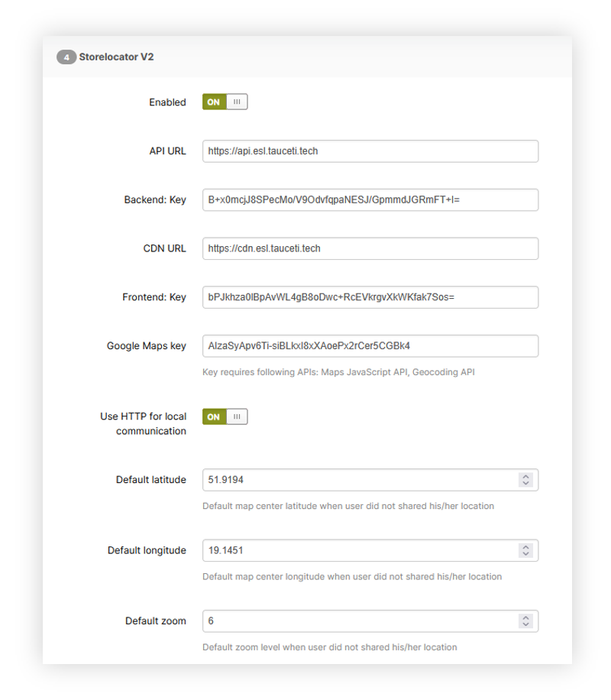Focus the Backend: Key text field
The width and height of the screenshot is (611, 700).
(x=370, y=200)
